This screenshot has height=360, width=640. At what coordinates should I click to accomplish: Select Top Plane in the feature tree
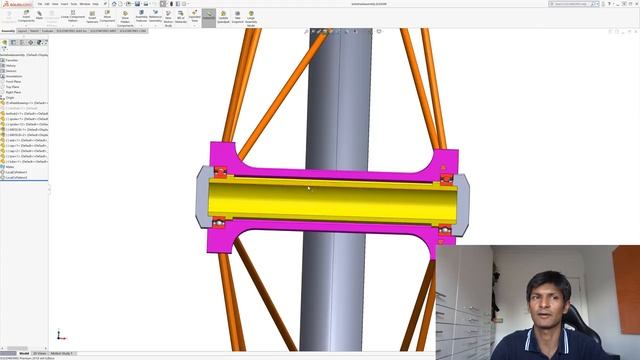click(x=12, y=87)
